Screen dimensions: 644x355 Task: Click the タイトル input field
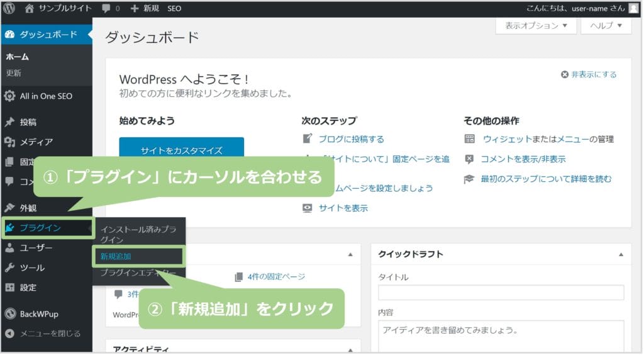(501, 293)
